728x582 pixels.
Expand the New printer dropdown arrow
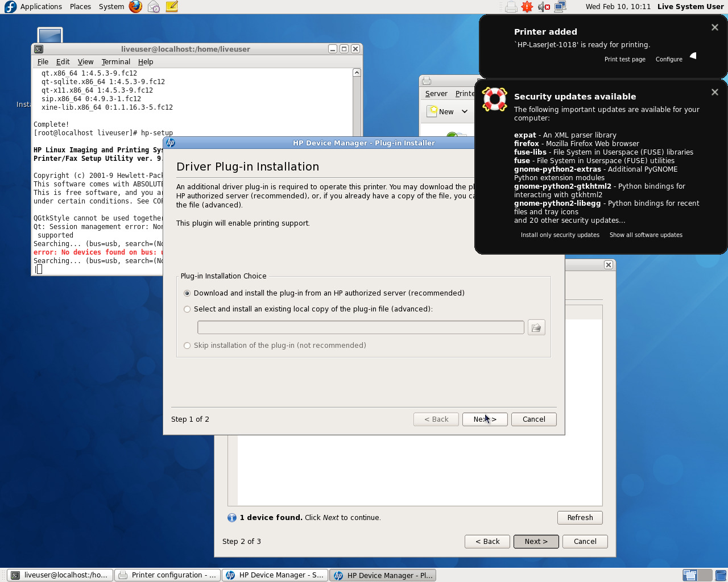(x=465, y=111)
